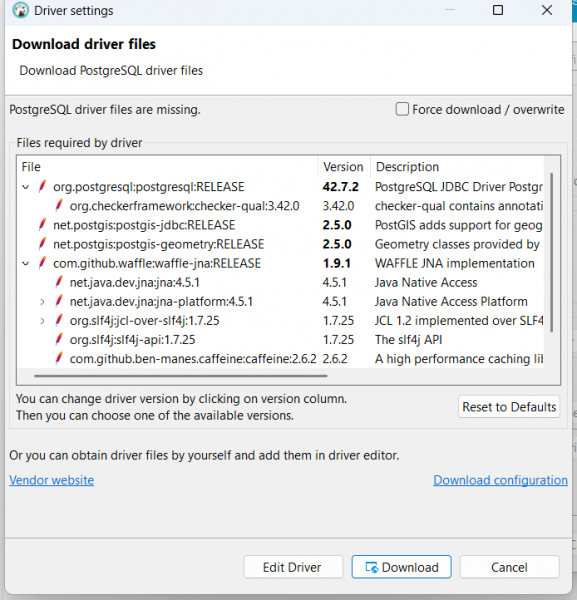Change version 2.5.0 of postgis-jdbc
Viewport: 577px width, 600px height.
click(337, 225)
